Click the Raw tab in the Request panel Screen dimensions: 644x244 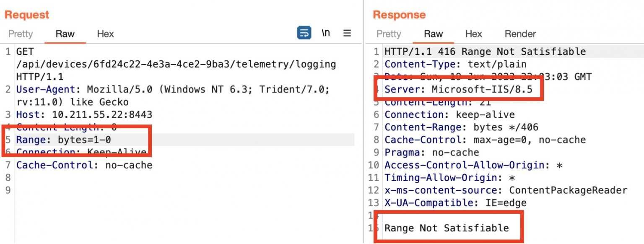coord(65,34)
